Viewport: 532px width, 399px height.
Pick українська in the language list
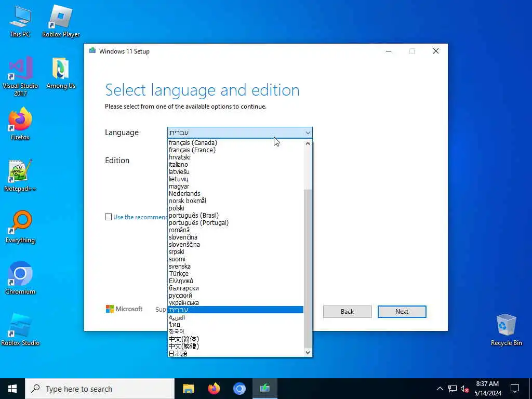pos(235,303)
